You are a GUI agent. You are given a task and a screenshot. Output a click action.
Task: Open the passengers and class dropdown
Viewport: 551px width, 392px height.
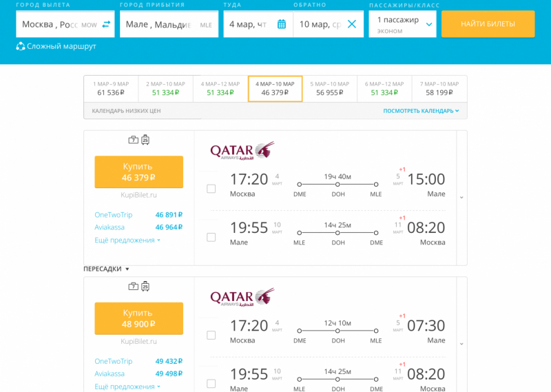coord(402,24)
